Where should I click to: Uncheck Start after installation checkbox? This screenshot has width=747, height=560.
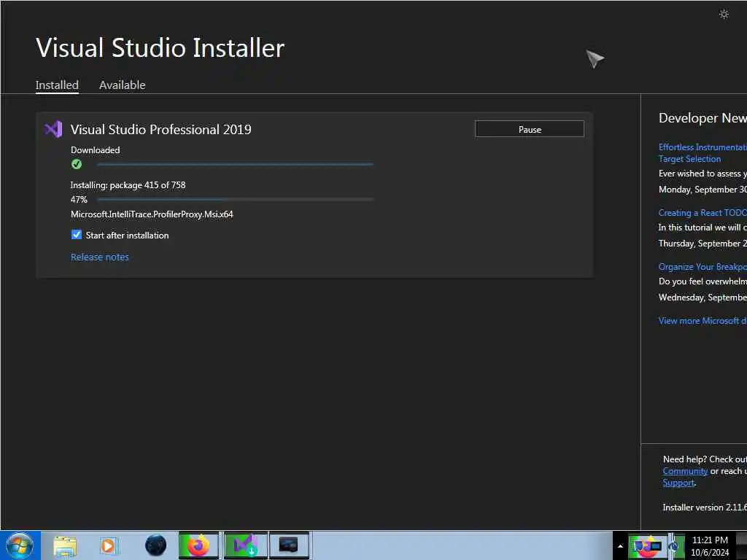pos(76,234)
